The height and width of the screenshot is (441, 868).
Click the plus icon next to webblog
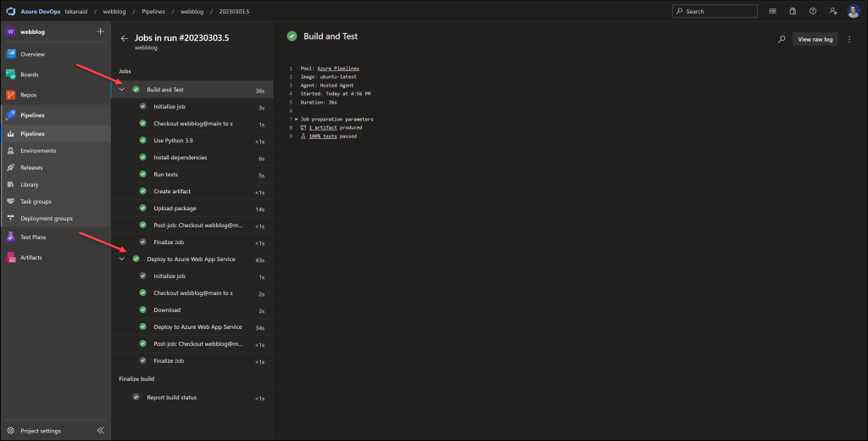click(x=100, y=31)
